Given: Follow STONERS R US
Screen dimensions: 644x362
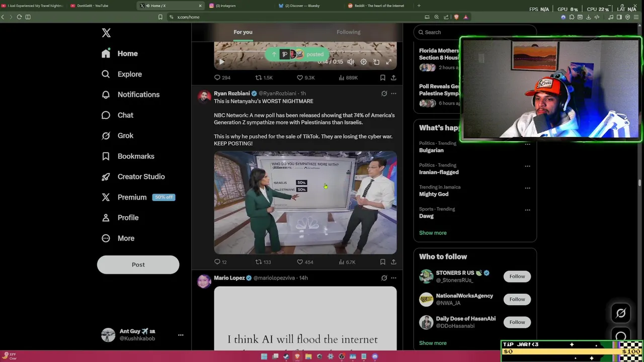Looking at the screenshot, I should 517,277.
